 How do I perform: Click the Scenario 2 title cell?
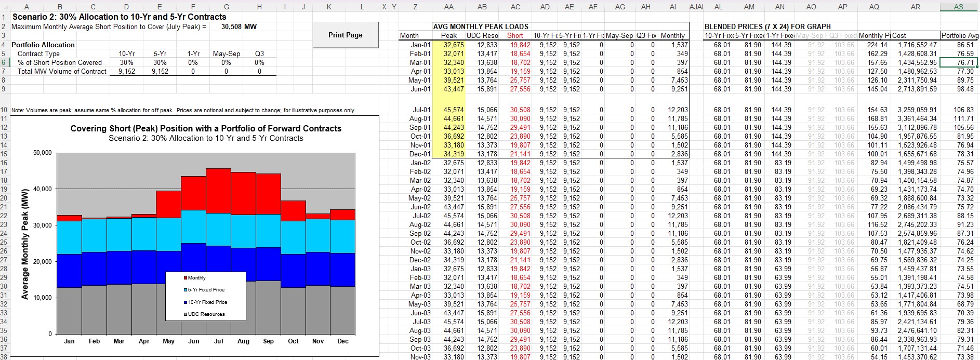click(119, 17)
